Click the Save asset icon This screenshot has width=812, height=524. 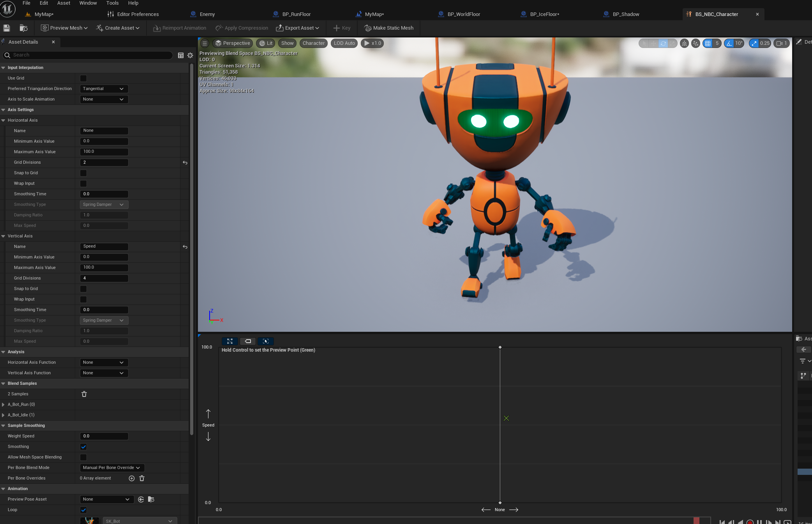click(6, 28)
